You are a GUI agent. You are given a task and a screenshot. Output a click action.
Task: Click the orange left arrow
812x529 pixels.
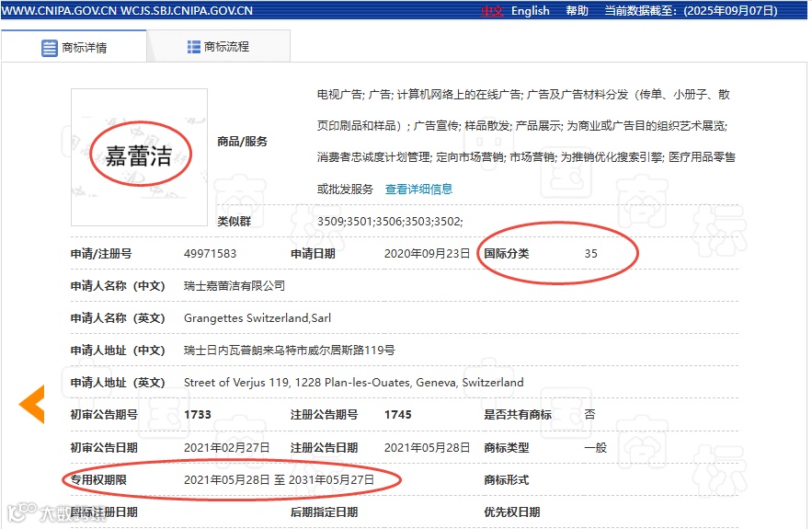(32, 404)
